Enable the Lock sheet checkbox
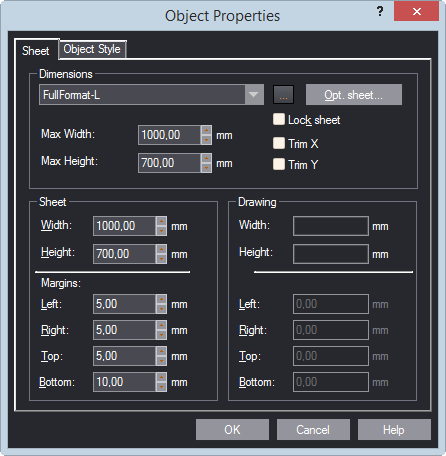The image size is (446, 456). coord(279,119)
